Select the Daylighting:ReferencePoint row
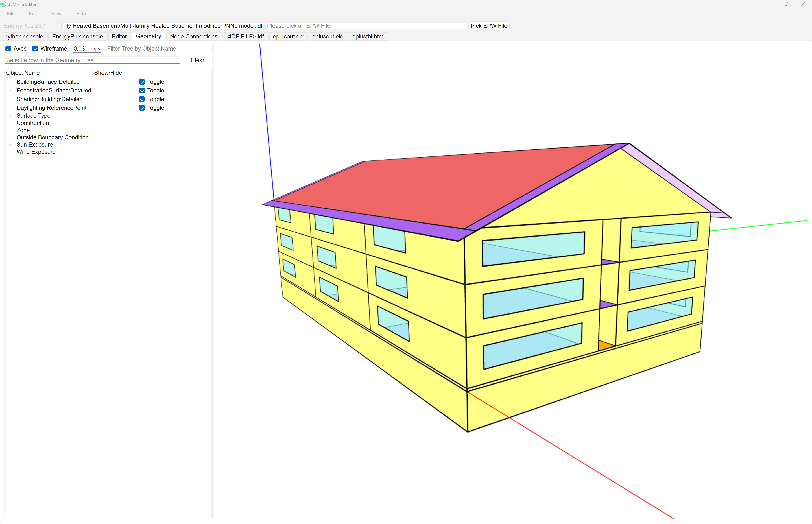This screenshot has width=812, height=524. (x=108, y=108)
